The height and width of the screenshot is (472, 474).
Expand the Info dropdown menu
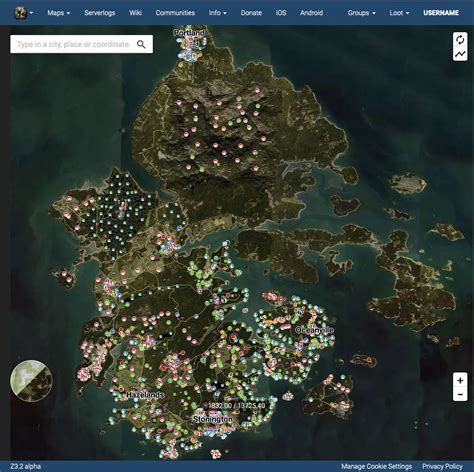tap(218, 13)
